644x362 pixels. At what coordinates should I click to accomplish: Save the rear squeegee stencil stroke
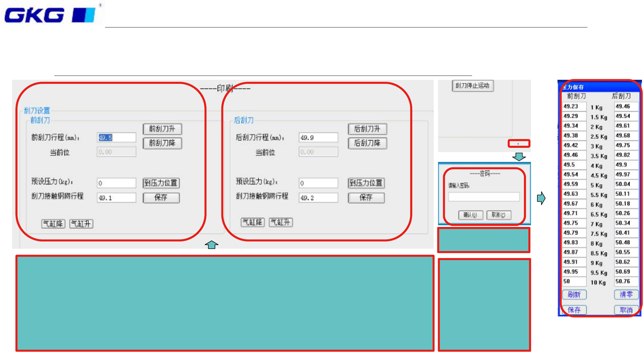[x=366, y=198]
